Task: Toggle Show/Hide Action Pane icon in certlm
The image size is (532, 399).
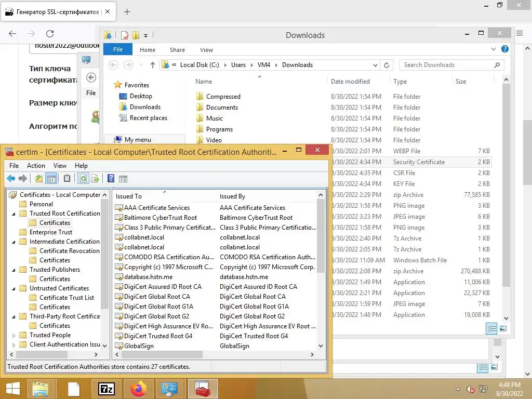Action: [123, 179]
